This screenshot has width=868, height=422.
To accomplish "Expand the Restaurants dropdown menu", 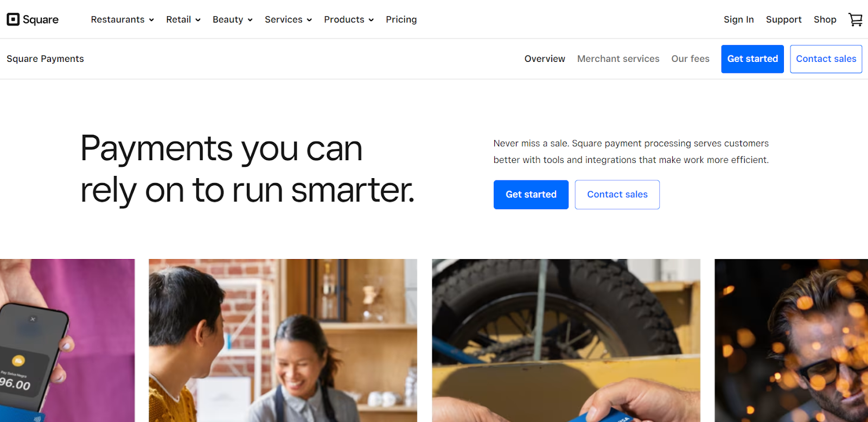I will 123,20.
